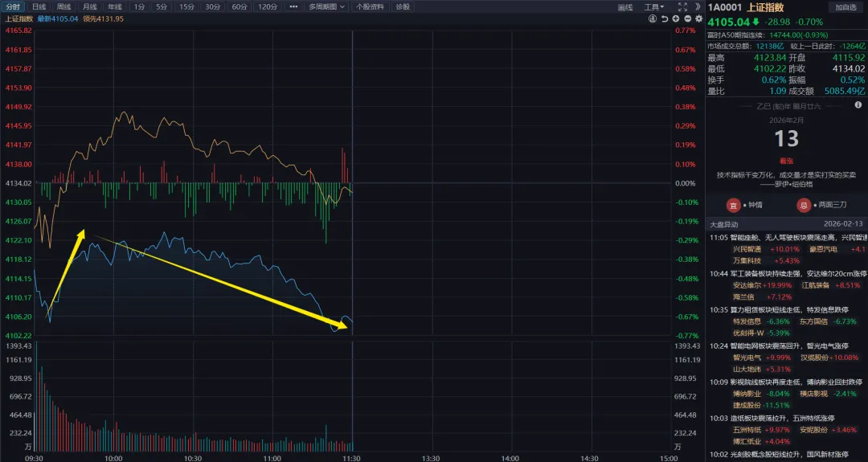
Task: Switch to 月线 monthly chart tab
Action: click(x=90, y=6)
